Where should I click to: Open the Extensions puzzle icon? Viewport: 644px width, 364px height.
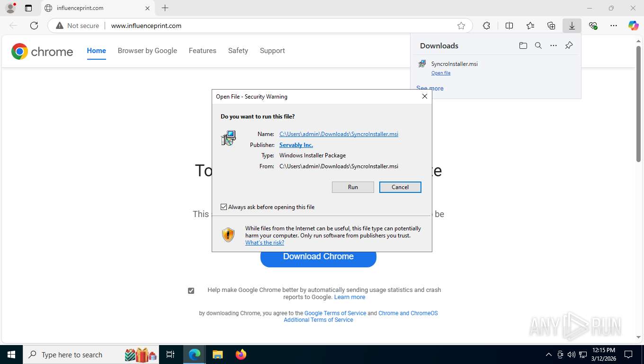(486, 26)
